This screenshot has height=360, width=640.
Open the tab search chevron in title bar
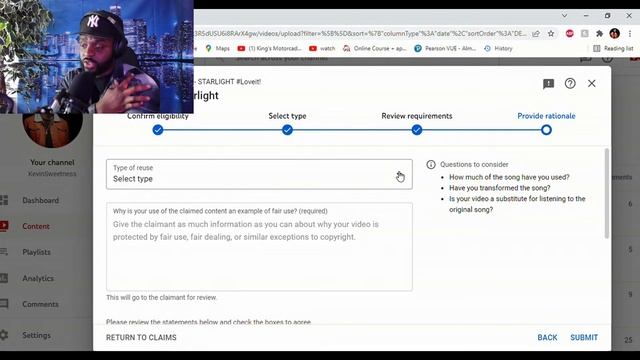[x=564, y=16]
